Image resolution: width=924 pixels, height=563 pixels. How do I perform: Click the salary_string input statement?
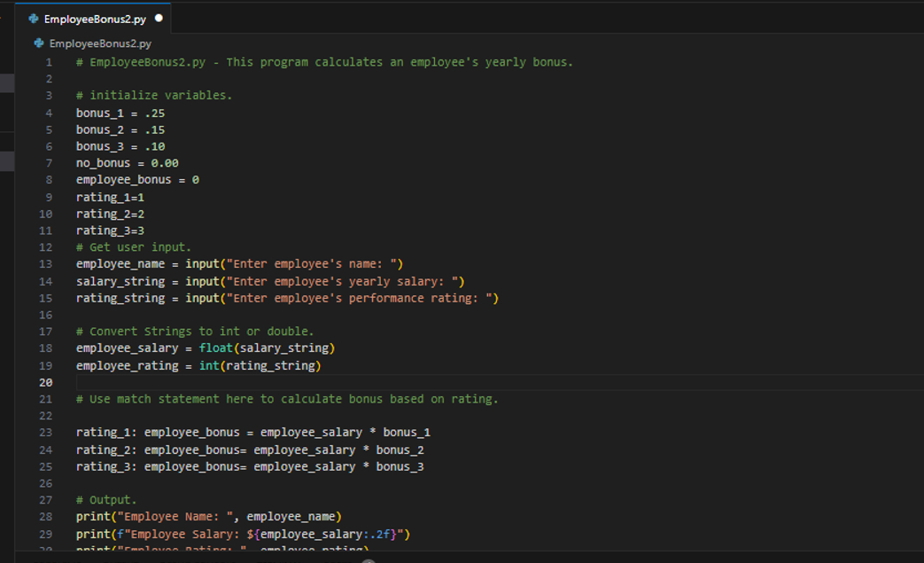[x=270, y=281]
